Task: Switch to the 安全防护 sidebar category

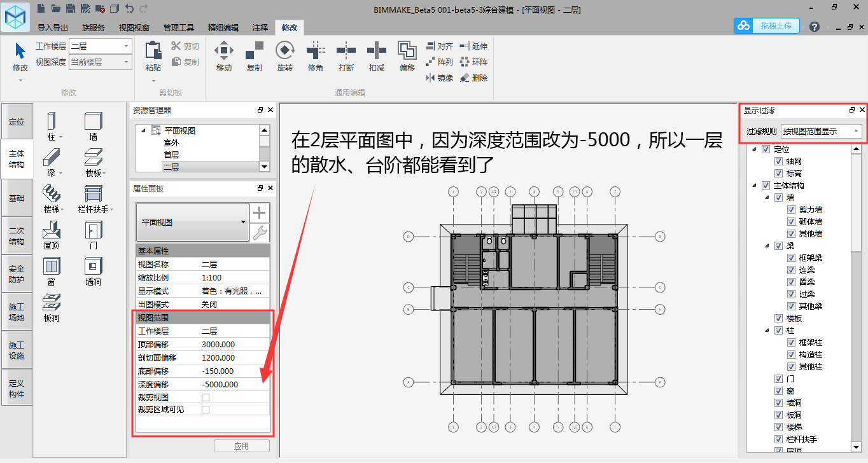Action: pos(17,274)
